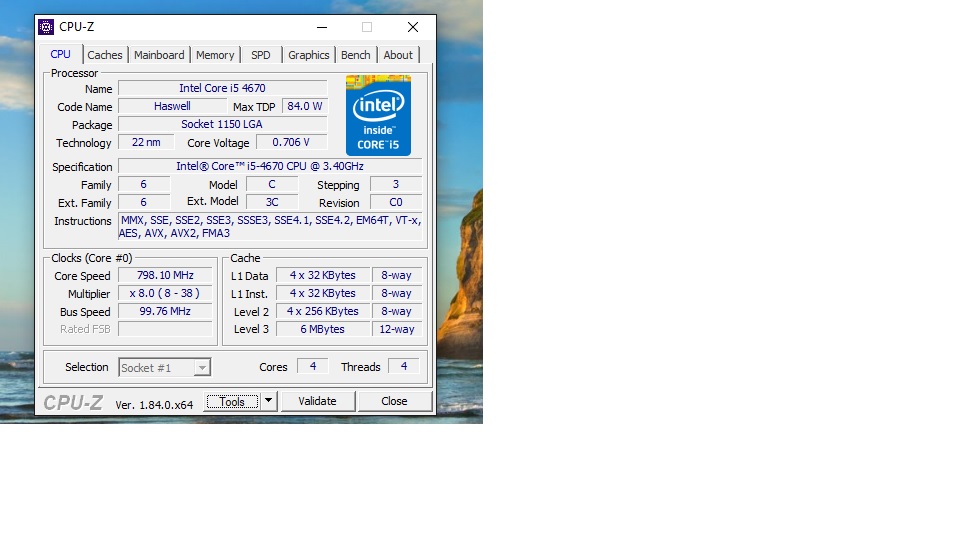Image resolution: width=960 pixels, height=540 pixels.
Task: Click the Core Voltage value '0.706 V'
Action: click(291, 142)
